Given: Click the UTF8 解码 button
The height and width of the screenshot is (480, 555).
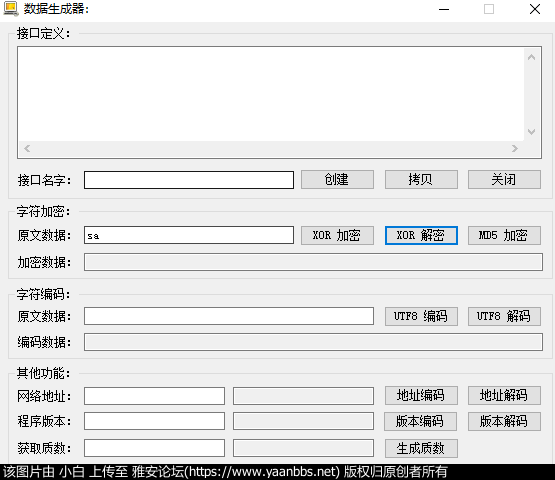Looking at the screenshot, I should 504,316.
